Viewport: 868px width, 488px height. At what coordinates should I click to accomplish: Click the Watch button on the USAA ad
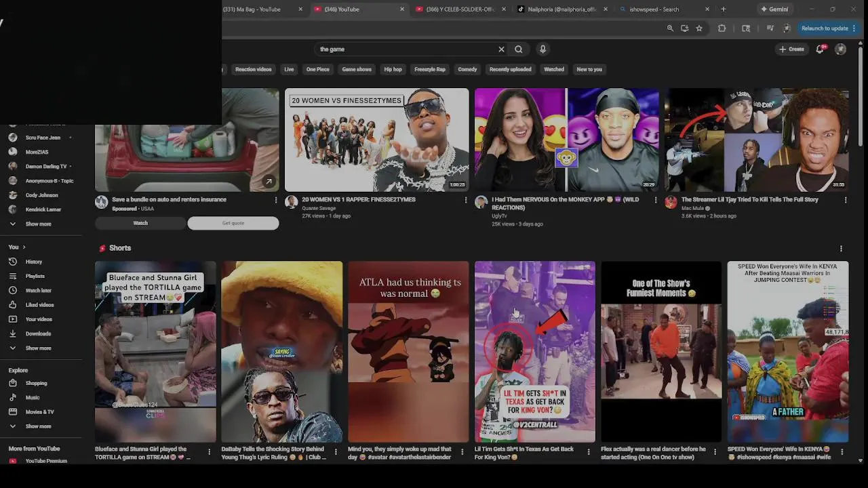click(140, 223)
